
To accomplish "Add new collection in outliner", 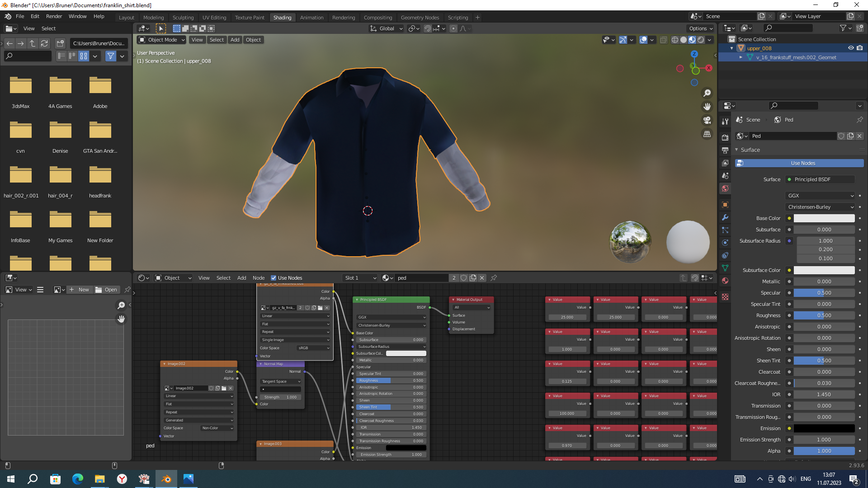I will coord(859,28).
